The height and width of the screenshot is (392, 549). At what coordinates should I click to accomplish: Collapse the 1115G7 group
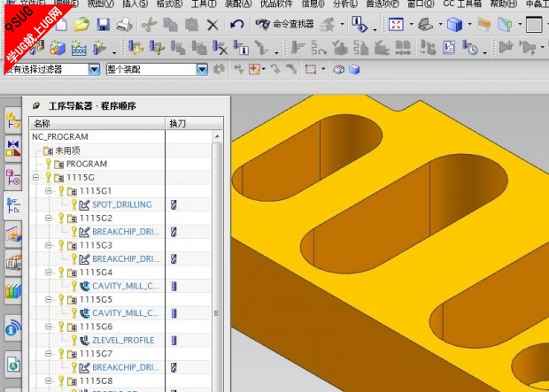(x=49, y=353)
